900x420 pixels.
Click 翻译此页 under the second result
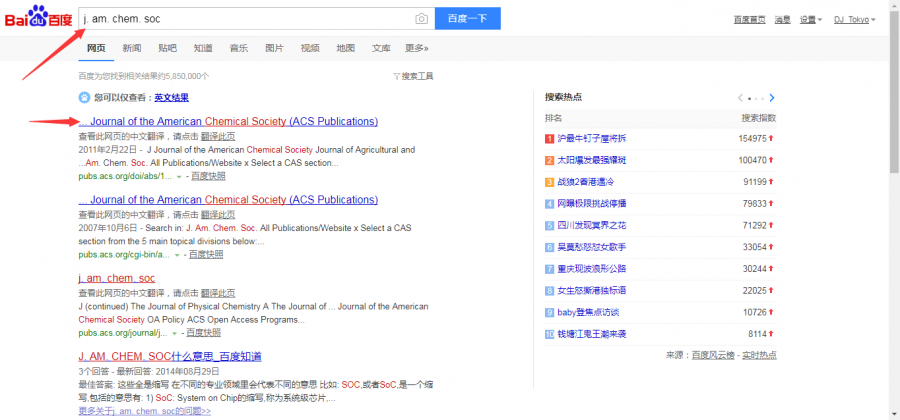click(218, 215)
